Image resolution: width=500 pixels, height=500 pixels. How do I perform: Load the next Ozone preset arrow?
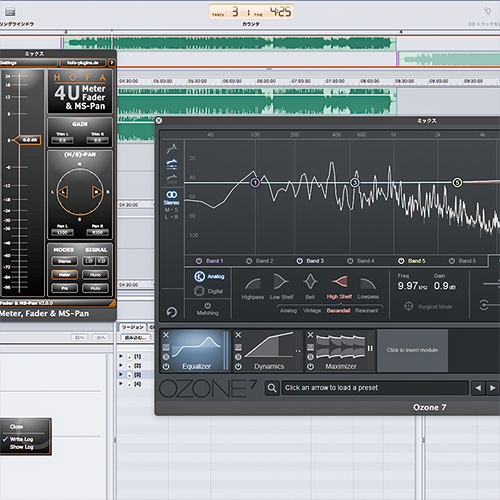[x=492, y=388]
